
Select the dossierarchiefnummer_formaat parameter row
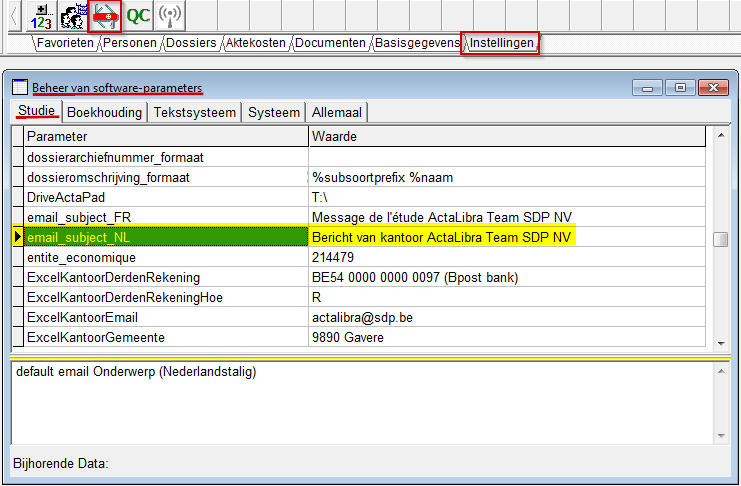coord(166,157)
